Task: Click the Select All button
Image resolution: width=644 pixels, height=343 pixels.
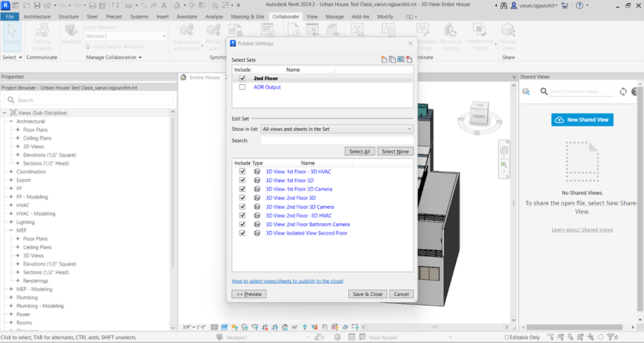Action: 360,152
